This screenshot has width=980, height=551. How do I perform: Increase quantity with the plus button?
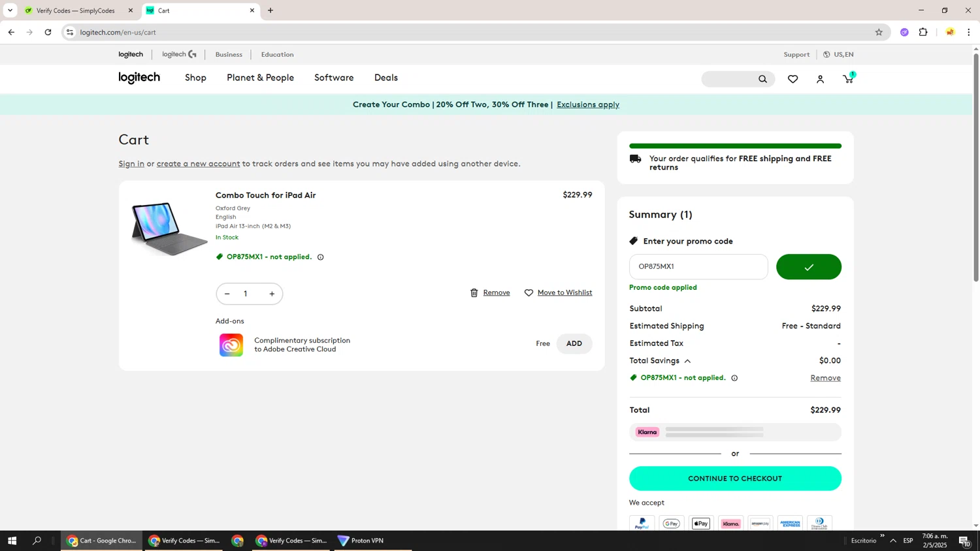pyautogui.click(x=272, y=294)
